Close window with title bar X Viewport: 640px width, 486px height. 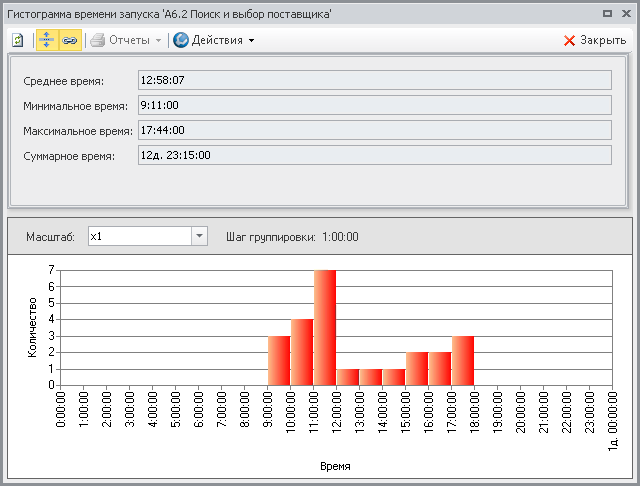[625, 14]
